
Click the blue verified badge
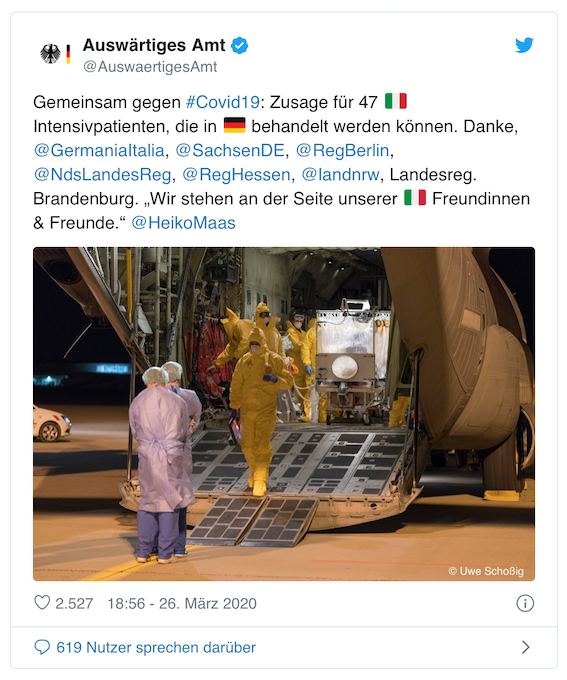pos(239,45)
